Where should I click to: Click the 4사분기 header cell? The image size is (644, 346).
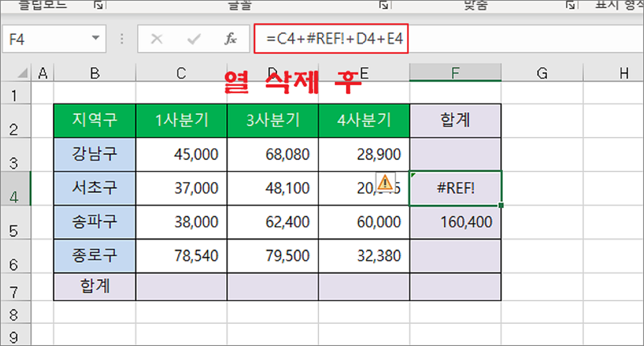(364, 120)
